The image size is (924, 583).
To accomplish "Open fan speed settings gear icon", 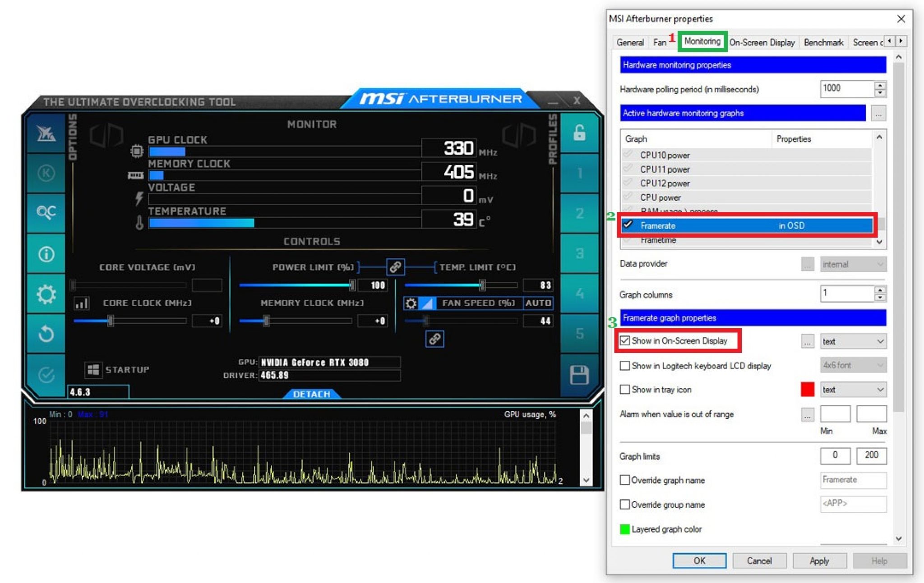I will (x=411, y=303).
